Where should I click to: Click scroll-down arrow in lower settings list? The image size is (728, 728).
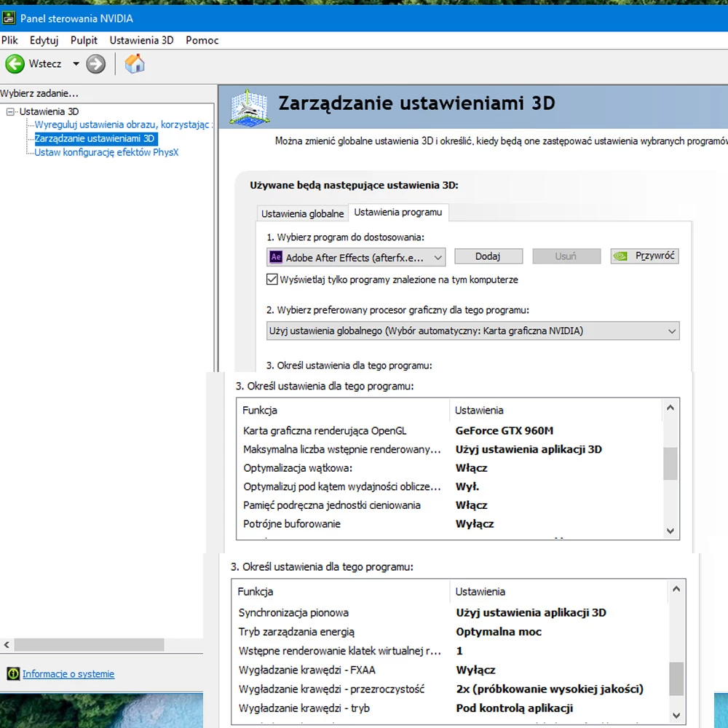pyautogui.click(x=676, y=716)
